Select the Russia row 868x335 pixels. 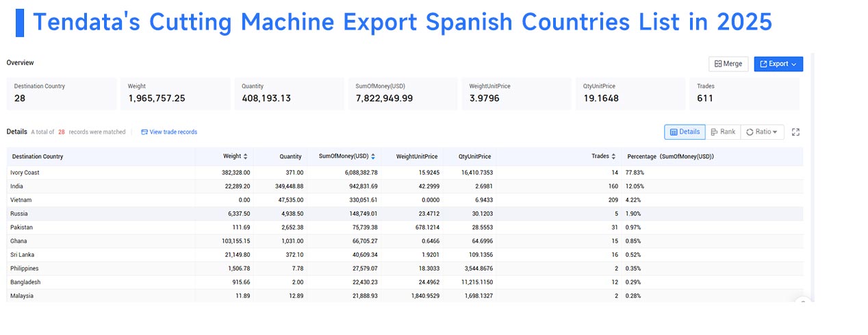405,214
